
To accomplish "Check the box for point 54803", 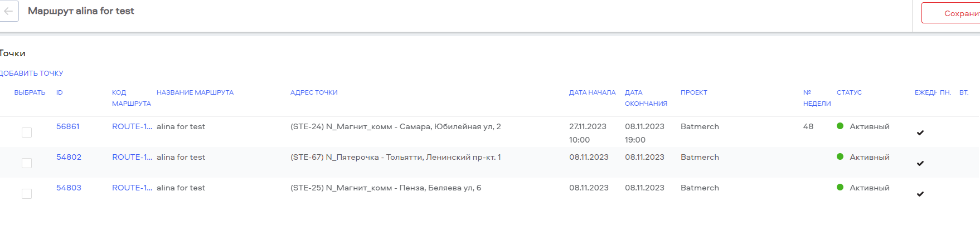I will tap(27, 194).
